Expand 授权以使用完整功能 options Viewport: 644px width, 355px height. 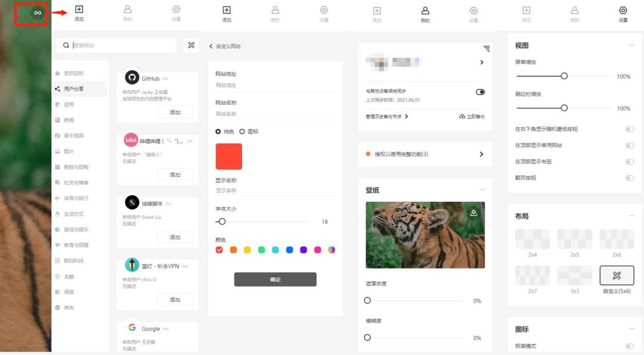point(482,154)
